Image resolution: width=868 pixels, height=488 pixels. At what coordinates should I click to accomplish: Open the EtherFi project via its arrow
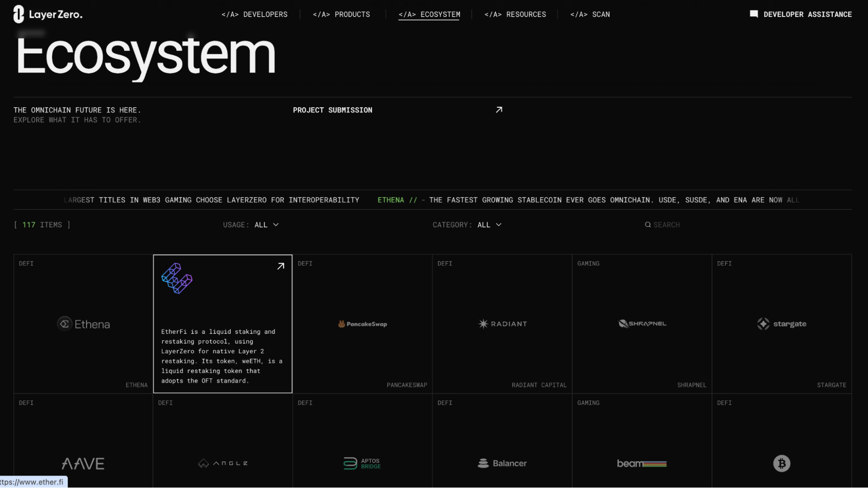tap(280, 266)
